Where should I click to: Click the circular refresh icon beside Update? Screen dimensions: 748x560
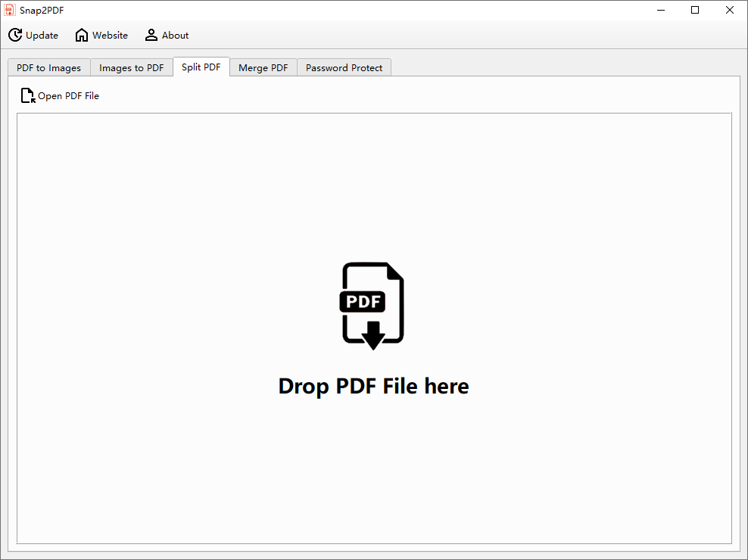(x=15, y=36)
